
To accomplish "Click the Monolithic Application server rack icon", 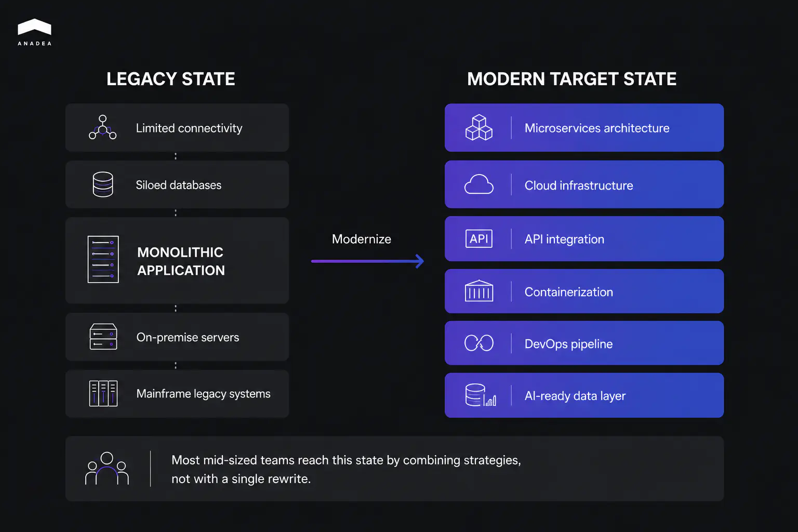I will click(103, 259).
